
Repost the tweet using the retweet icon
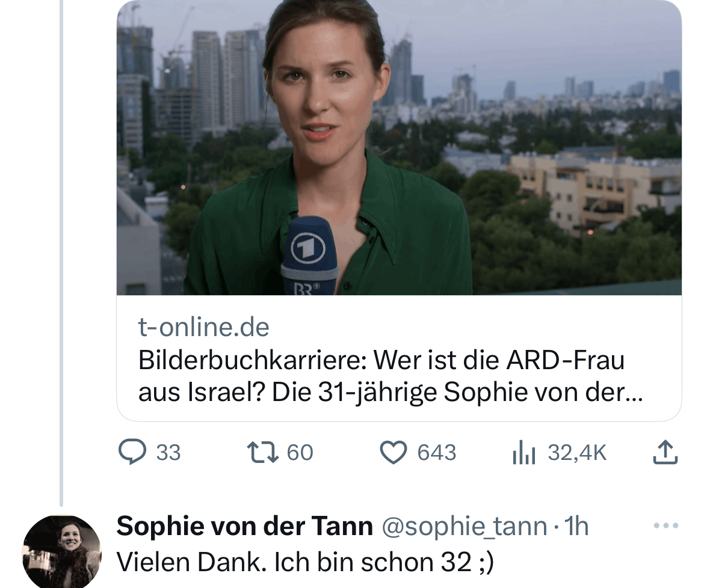coord(263,453)
